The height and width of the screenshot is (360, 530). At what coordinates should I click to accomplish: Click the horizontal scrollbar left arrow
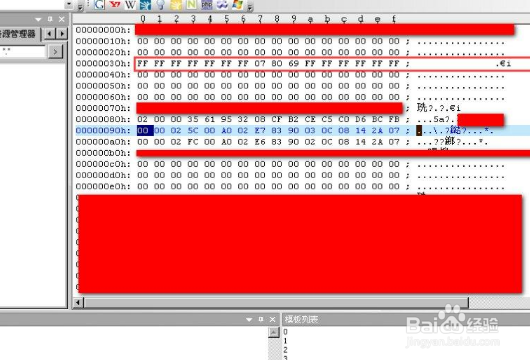tap(78, 302)
